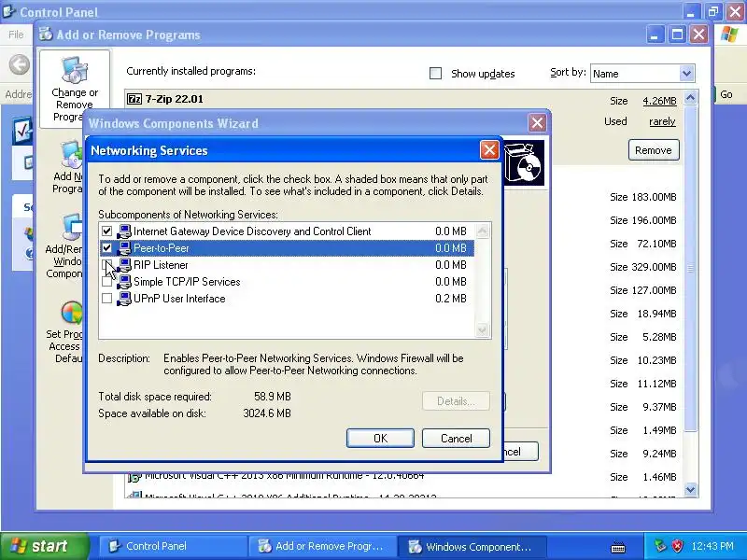Click OK in Networking Services dialog
This screenshot has width=747, height=560.
pos(380,438)
